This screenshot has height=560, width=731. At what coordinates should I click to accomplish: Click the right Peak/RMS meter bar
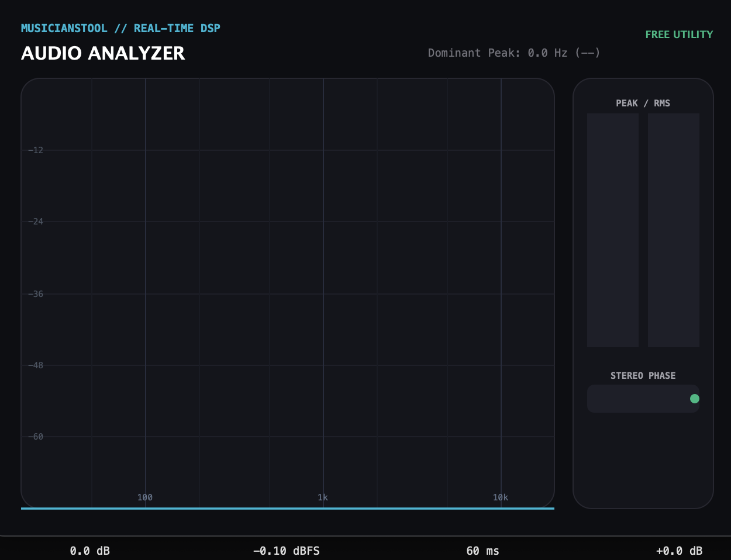click(x=674, y=230)
